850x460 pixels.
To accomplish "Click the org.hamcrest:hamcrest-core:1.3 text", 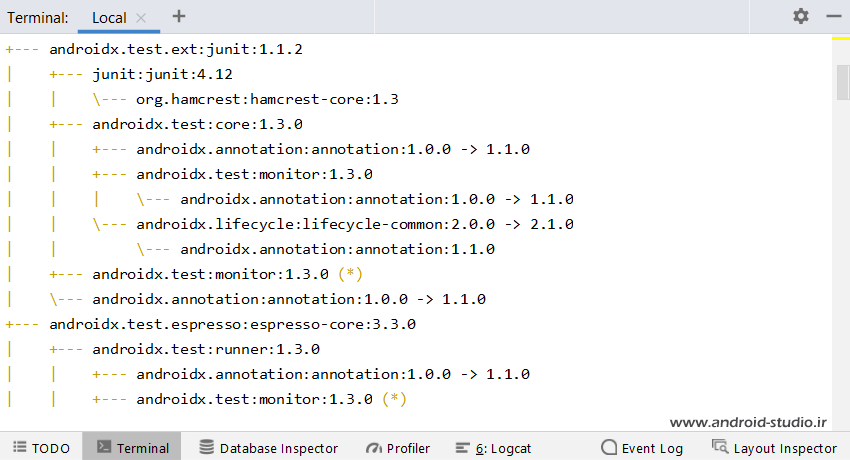I will [x=267, y=99].
